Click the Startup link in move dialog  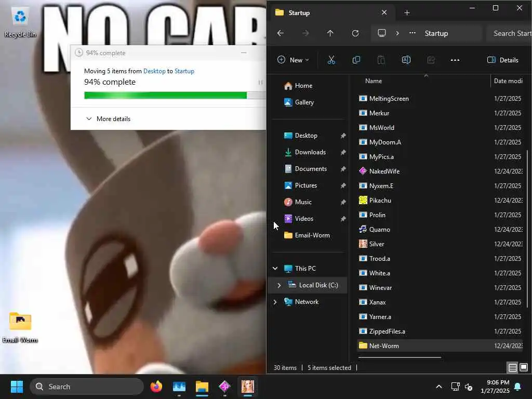[x=184, y=71]
